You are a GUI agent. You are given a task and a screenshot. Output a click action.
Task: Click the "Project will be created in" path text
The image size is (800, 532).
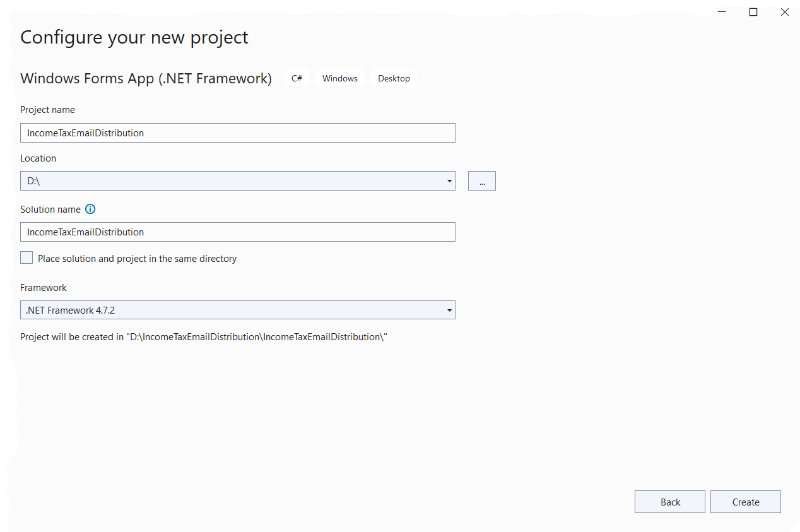click(x=203, y=337)
